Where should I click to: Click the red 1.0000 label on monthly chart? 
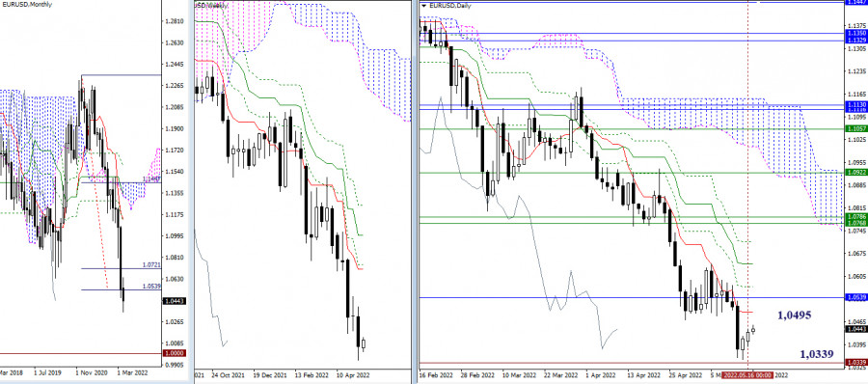pyautogui.click(x=175, y=353)
